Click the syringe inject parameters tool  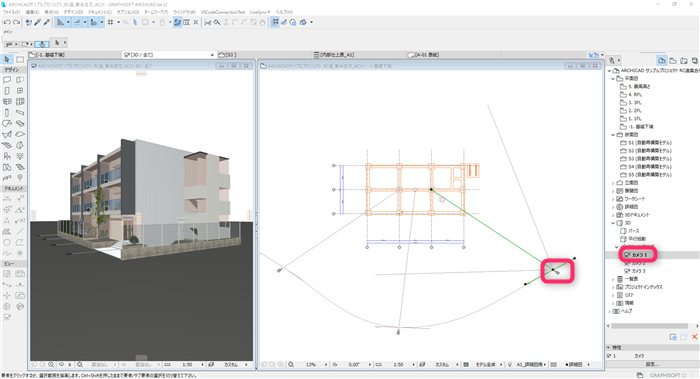46,22
